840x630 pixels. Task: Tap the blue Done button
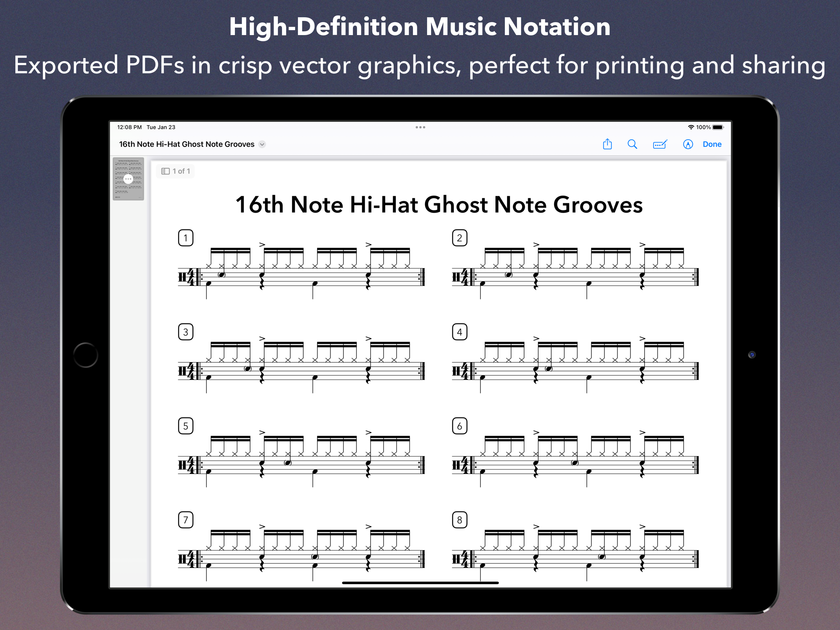[712, 144]
